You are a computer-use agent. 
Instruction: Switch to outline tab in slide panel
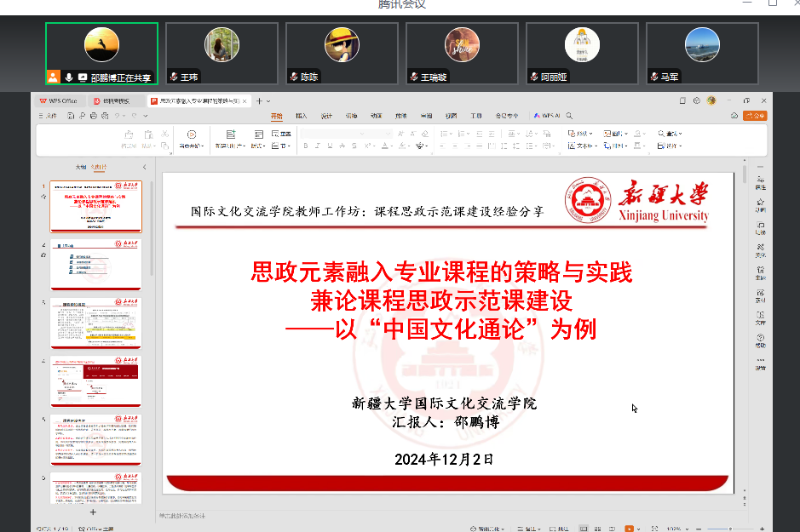pyautogui.click(x=81, y=167)
